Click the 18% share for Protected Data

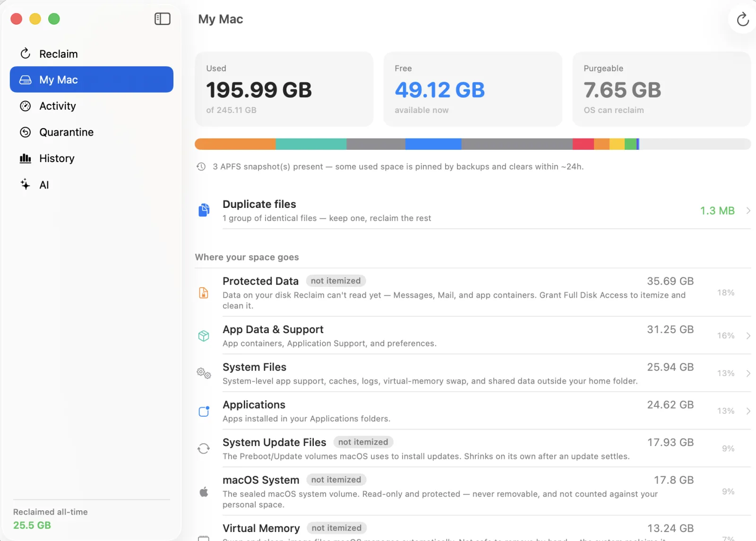726,292
